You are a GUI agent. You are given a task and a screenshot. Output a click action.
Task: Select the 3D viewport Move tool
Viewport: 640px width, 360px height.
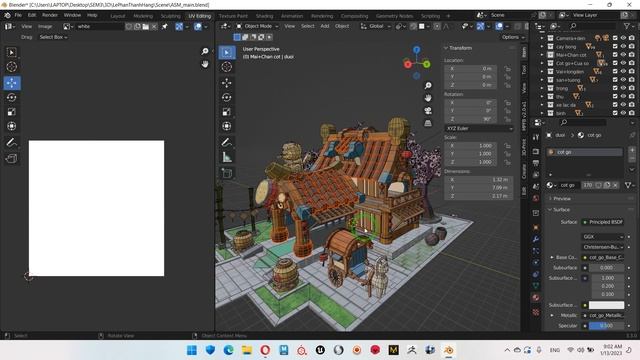tap(227, 83)
